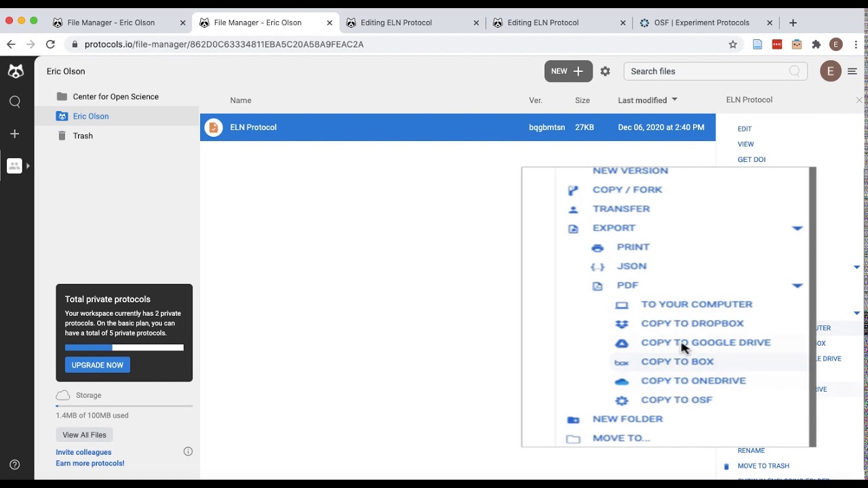Open the orange E user avatar
The width and height of the screenshot is (868, 488).
point(831,71)
